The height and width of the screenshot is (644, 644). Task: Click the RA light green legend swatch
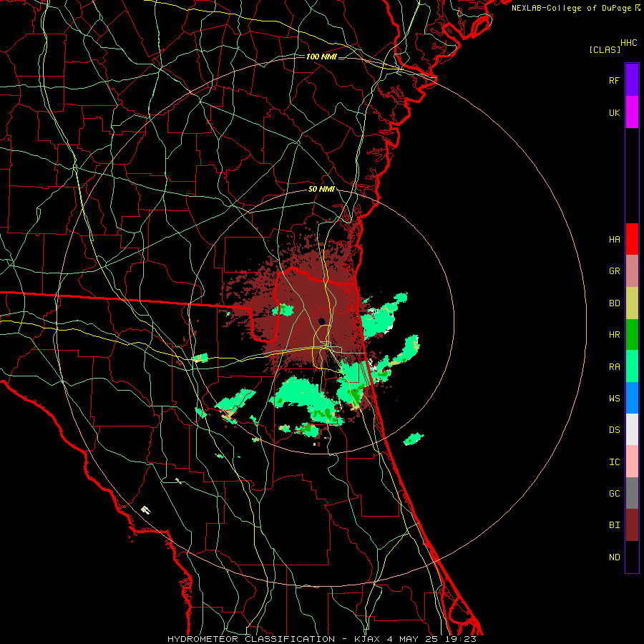632,366
